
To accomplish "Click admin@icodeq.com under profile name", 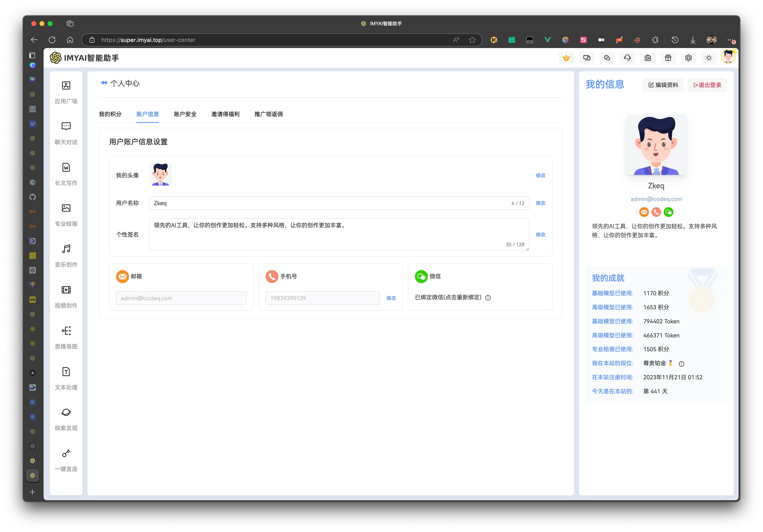I will coord(656,199).
